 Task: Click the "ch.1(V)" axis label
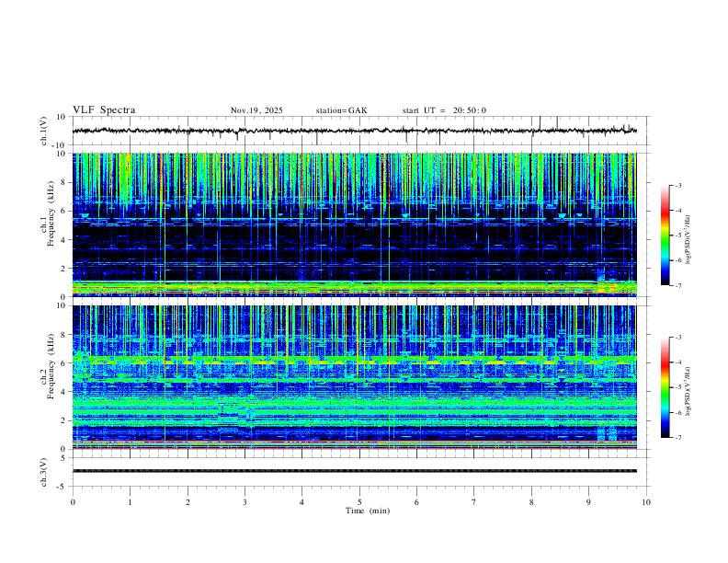[44, 131]
